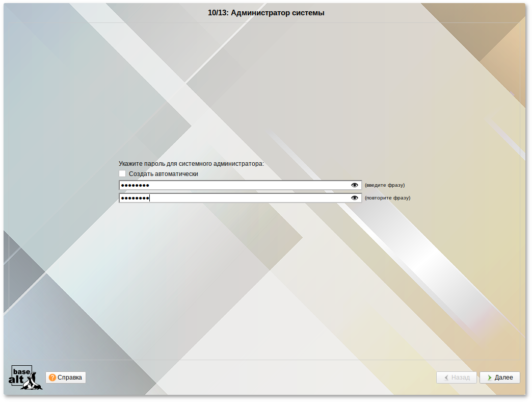This screenshot has height=402, width=532.
Task: Click the orange question mark icon on Справка
Action: click(52, 378)
